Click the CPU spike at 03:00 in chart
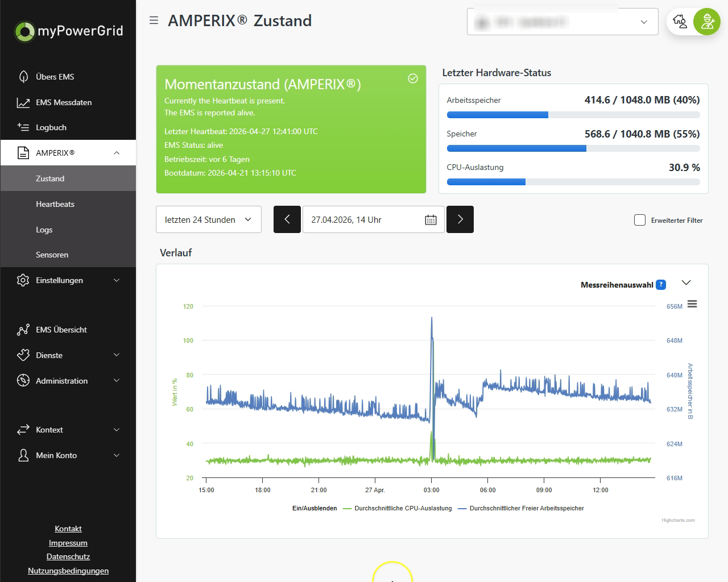This screenshot has width=728, height=582. [x=432, y=446]
